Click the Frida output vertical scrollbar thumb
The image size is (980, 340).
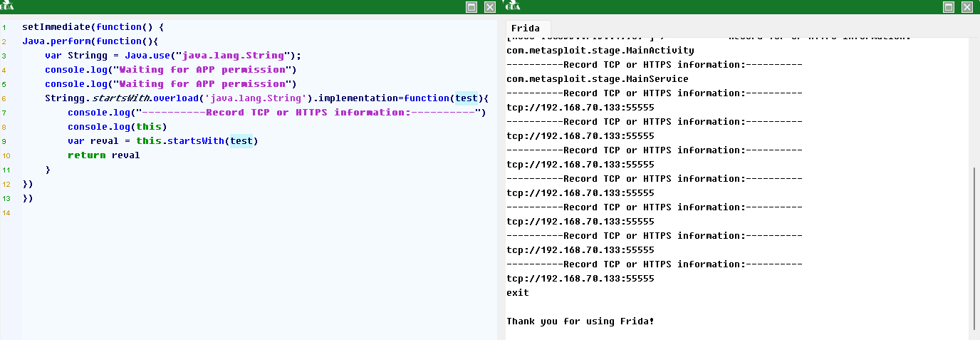point(974,246)
